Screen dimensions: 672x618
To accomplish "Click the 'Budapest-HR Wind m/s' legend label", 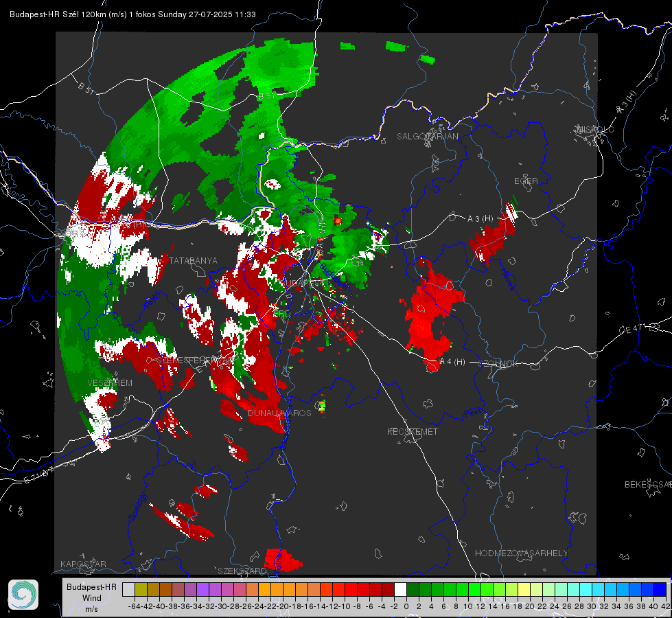I will (91, 597).
